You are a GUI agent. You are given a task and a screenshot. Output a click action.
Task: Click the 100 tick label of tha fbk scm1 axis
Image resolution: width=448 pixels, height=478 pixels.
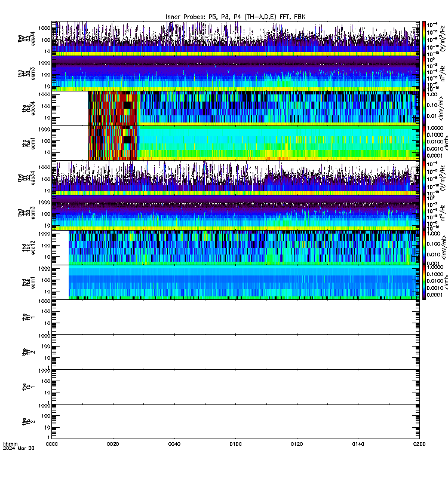[x=46, y=141]
